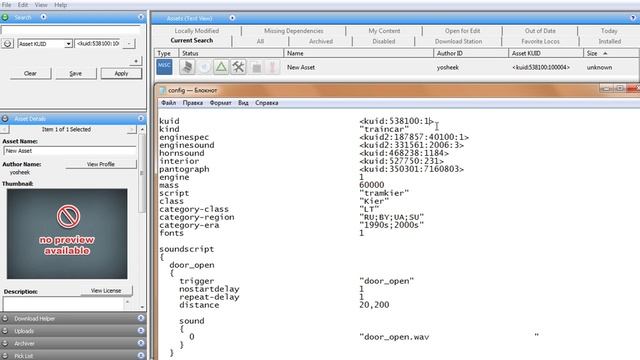
Task: Click the Asset Name input field
Action: click(70, 151)
